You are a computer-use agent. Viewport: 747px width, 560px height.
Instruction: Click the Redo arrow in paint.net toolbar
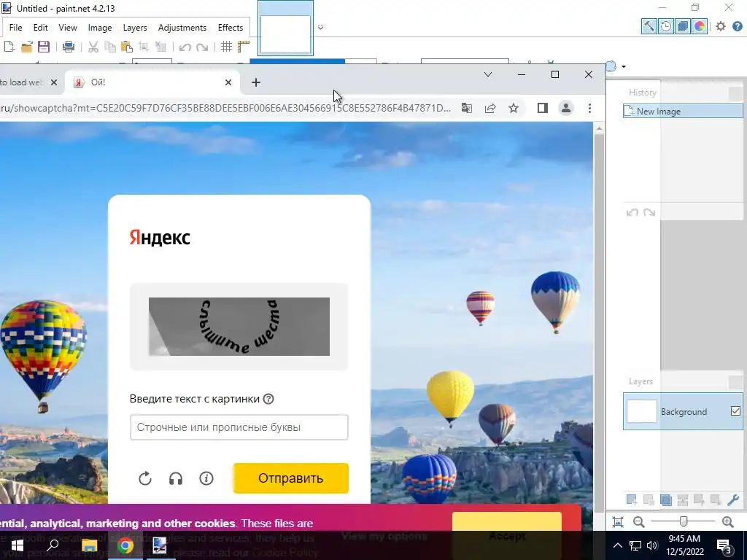click(202, 47)
